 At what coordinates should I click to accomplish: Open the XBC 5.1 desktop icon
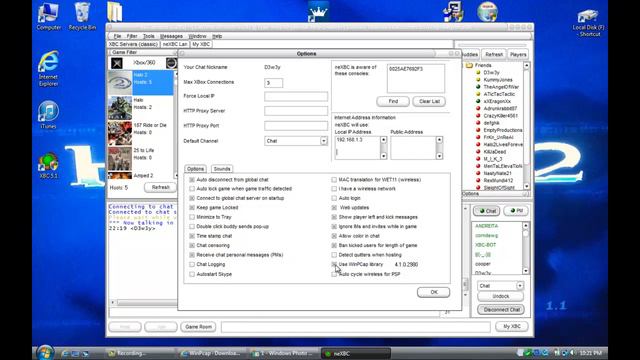(x=48, y=165)
